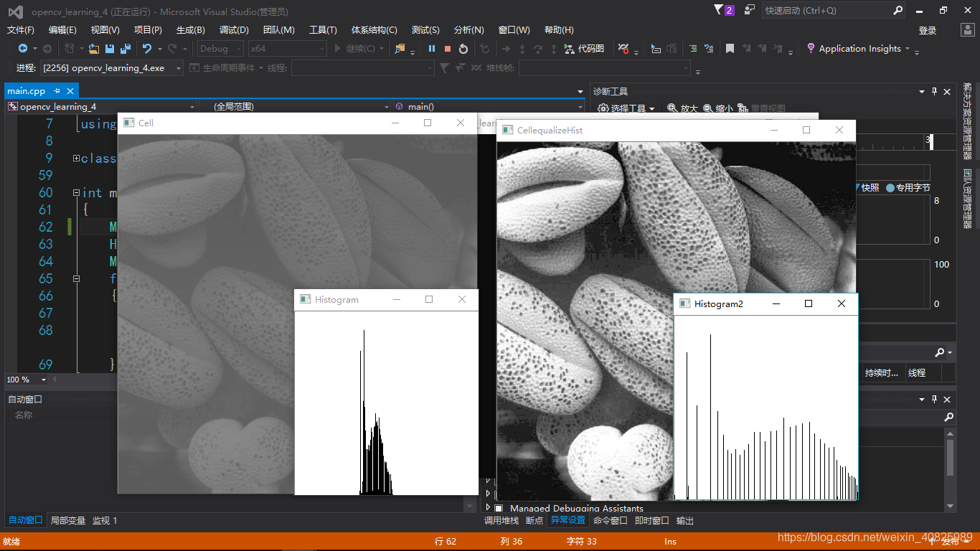Open the main() member dropdown
The image size is (980, 551).
click(488, 106)
